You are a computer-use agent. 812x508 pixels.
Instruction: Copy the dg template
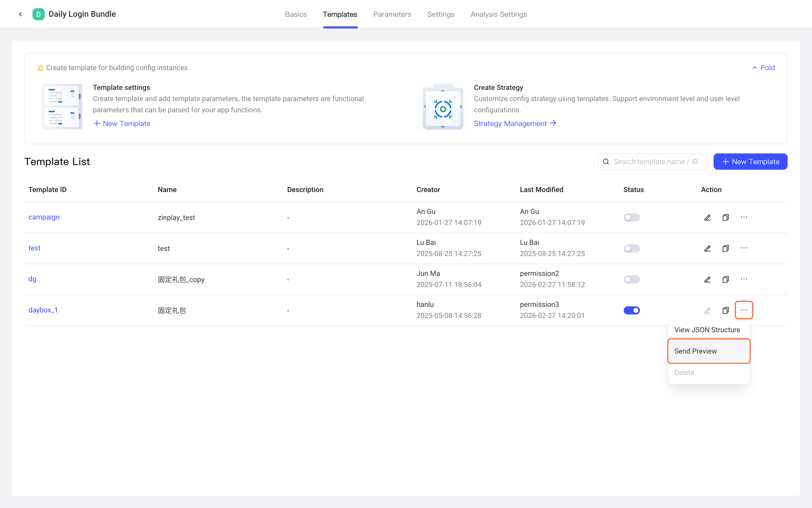point(725,279)
